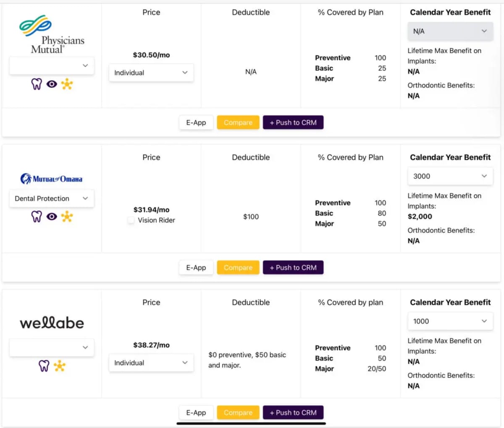Screen dimensions: 504x428
Task: Push Mutual of Omaha plan to CRM
Action: (293, 268)
